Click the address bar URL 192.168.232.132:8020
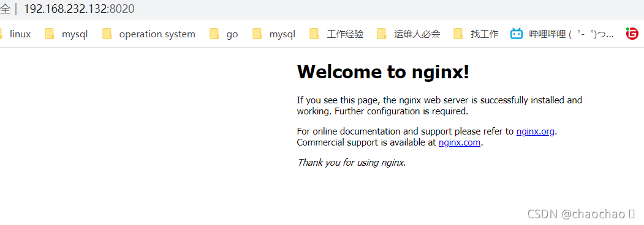The image size is (644, 225). [79, 9]
